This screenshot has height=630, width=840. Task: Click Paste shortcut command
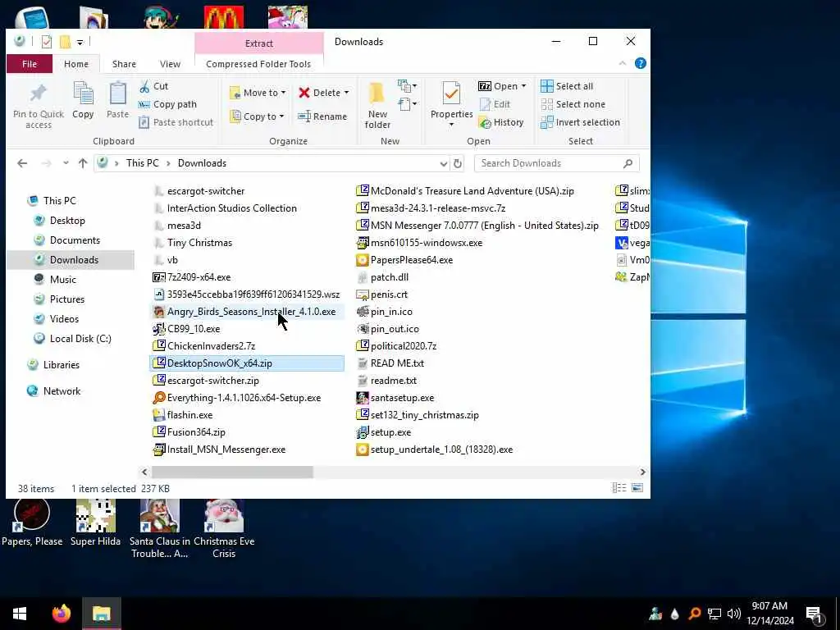176,123
